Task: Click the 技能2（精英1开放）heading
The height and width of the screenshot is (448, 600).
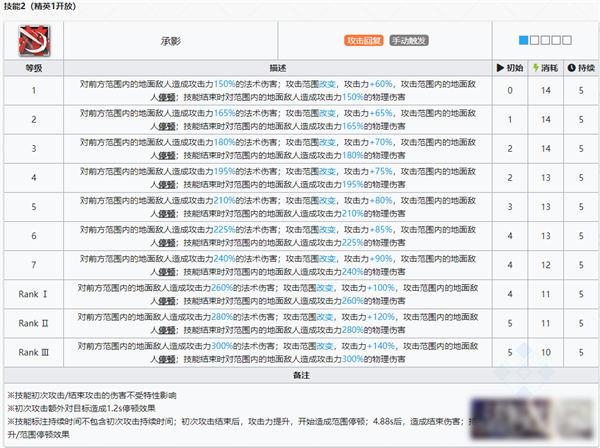Action: (41, 6)
